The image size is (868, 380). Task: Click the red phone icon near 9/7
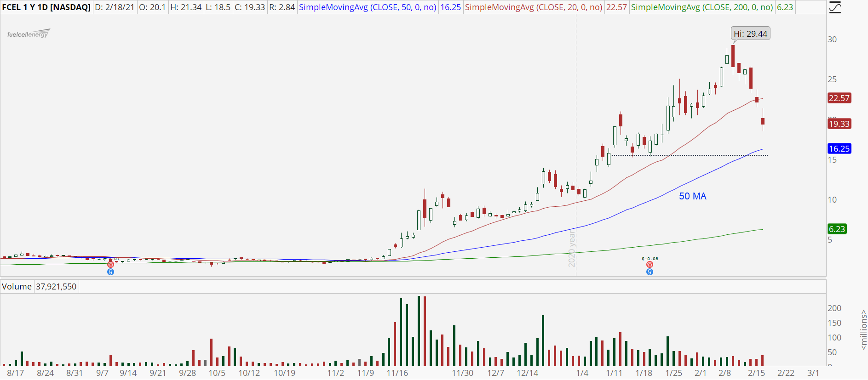point(110,265)
